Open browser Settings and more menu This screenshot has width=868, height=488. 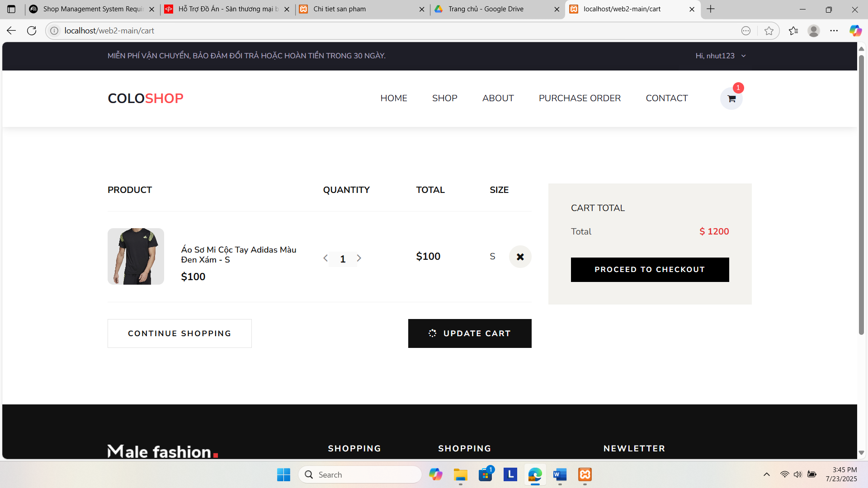pyautogui.click(x=834, y=31)
